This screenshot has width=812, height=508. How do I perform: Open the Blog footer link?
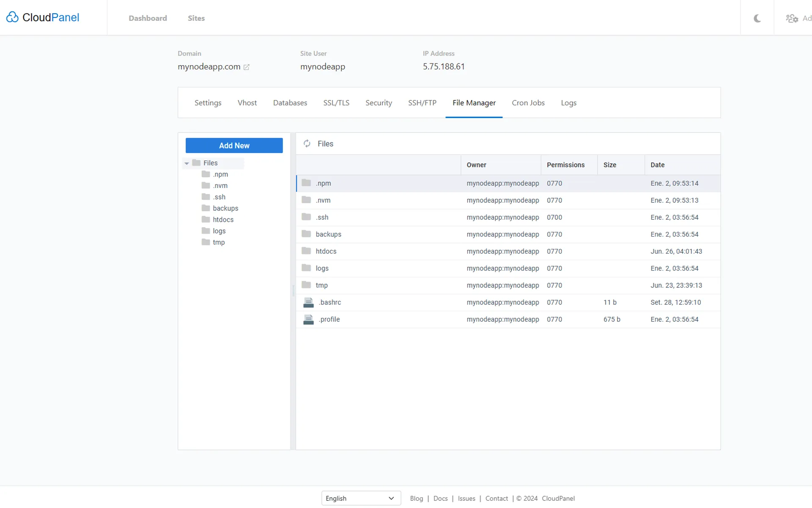[x=416, y=498]
